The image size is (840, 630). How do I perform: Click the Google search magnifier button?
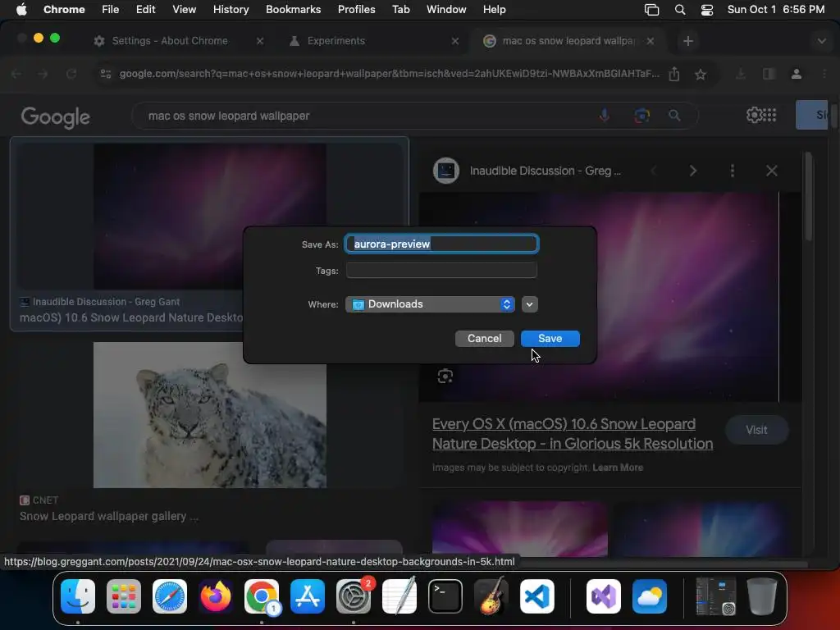point(674,115)
